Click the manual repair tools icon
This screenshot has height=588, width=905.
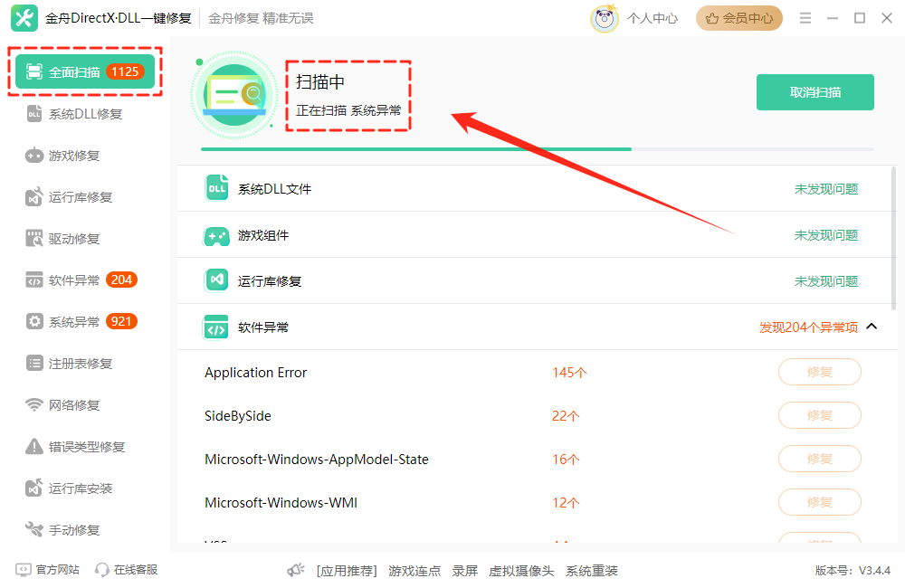34,529
